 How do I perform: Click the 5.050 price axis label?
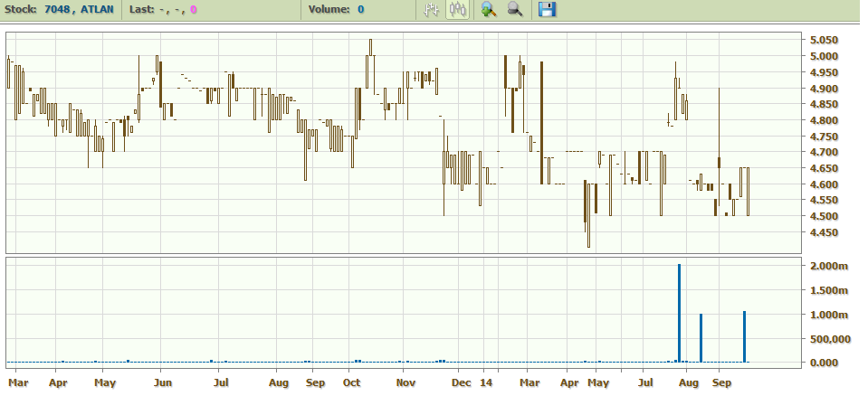click(x=824, y=40)
